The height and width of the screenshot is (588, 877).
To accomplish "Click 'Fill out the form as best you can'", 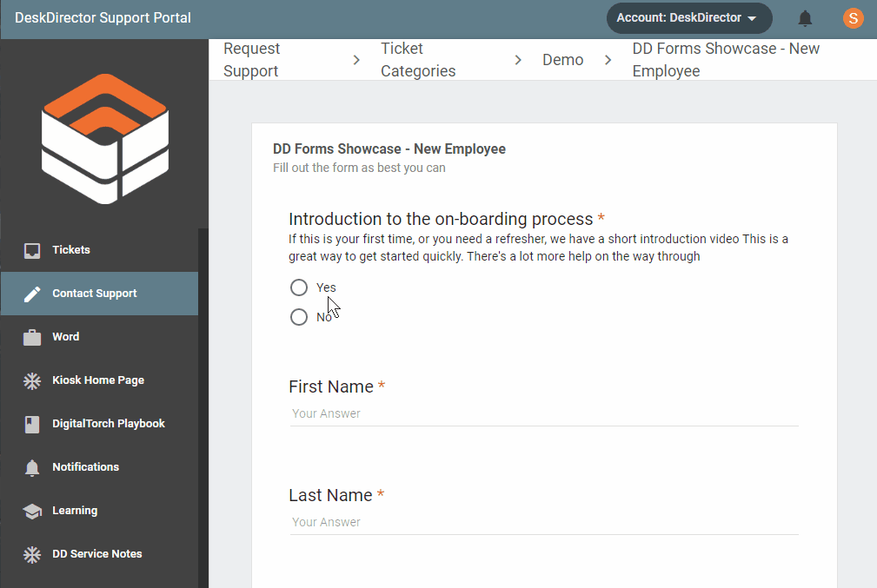I will [359, 168].
